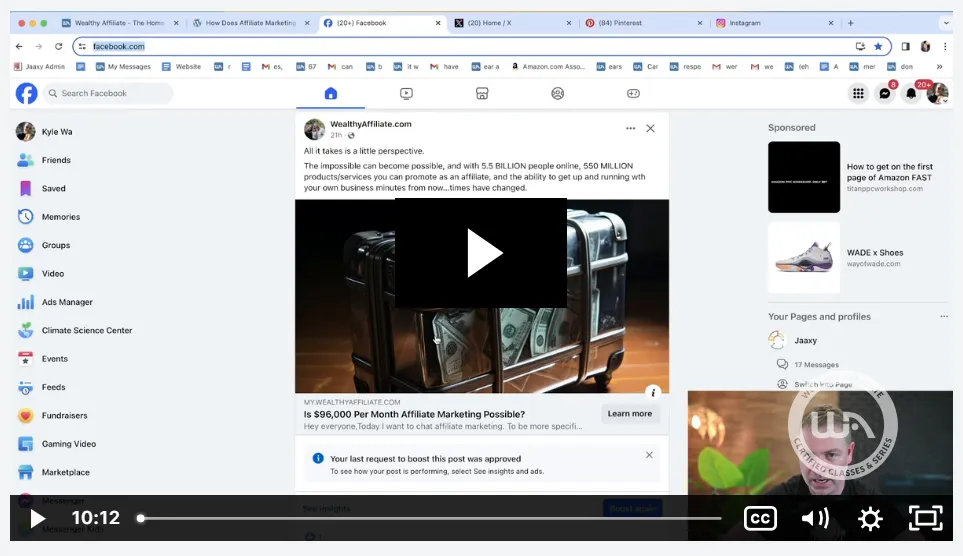Open the Facebook apps grid menu

tap(858, 93)
